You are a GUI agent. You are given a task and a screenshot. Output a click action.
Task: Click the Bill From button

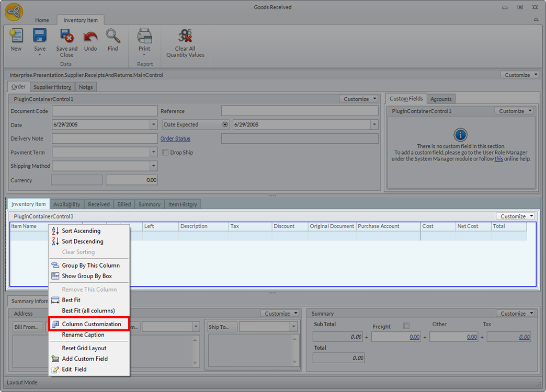[28, 327]
